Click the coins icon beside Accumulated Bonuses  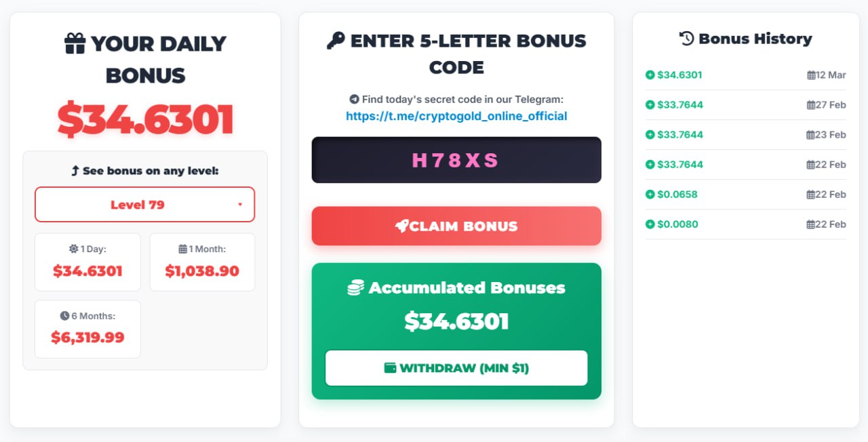pos(355,288)
